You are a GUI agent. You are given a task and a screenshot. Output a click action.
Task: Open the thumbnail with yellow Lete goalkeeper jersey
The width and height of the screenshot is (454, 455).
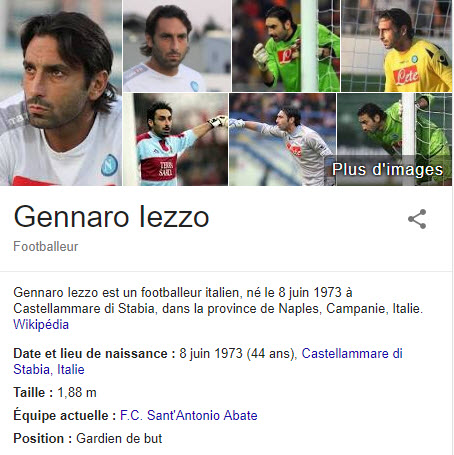coord(397,46)
